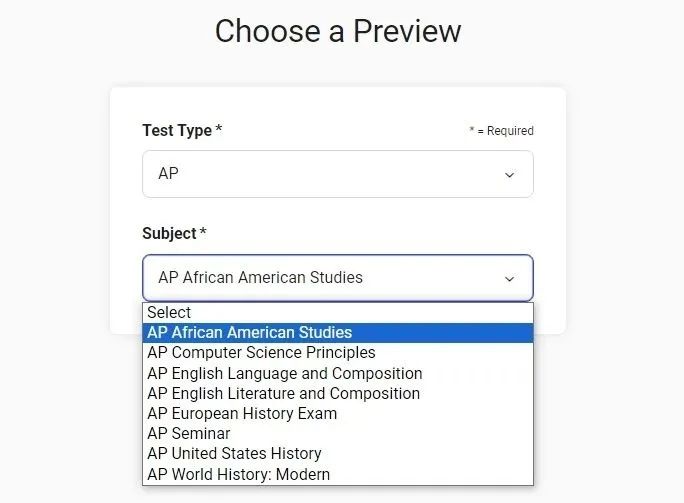Image resolution: width=684 pixels, height=503 pixels.
Task: Click the chevron arrow in Test Type field
Action: pyautogui.click(x=509, y=175)
